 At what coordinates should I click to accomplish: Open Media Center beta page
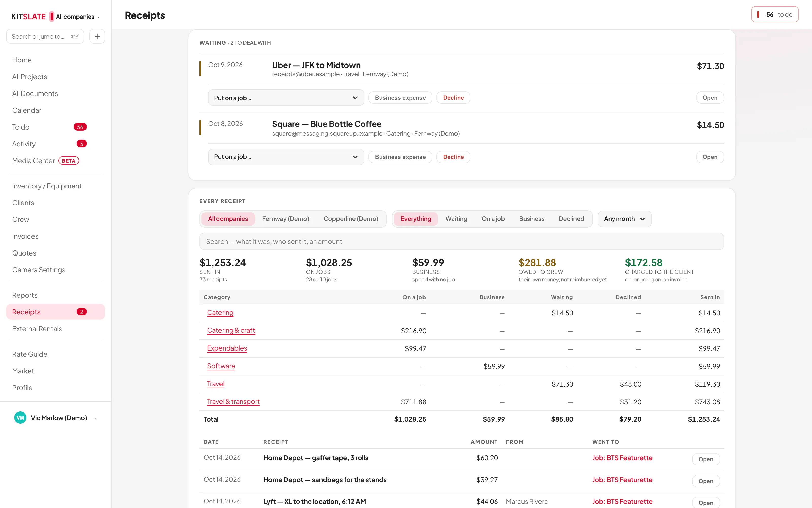coord(55,161)
